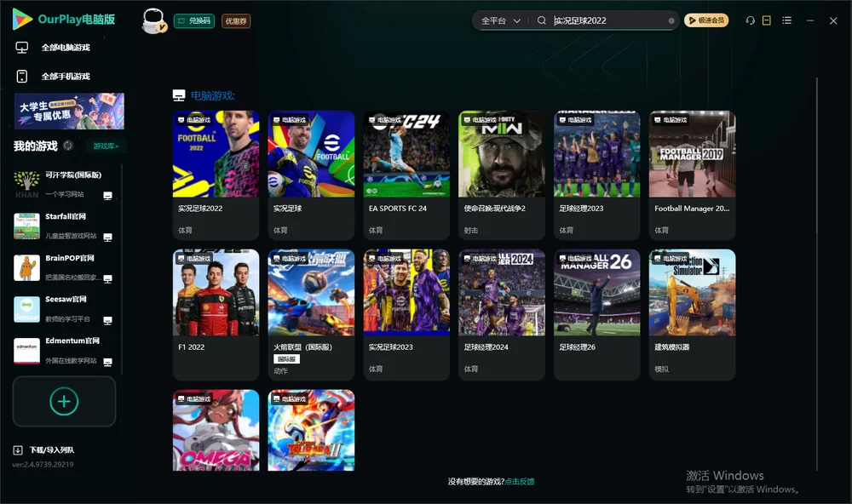Viewport: 852px width, 504px height.
Task: Open Edmentum官网 in my games
Action: [x=64, y=351]
